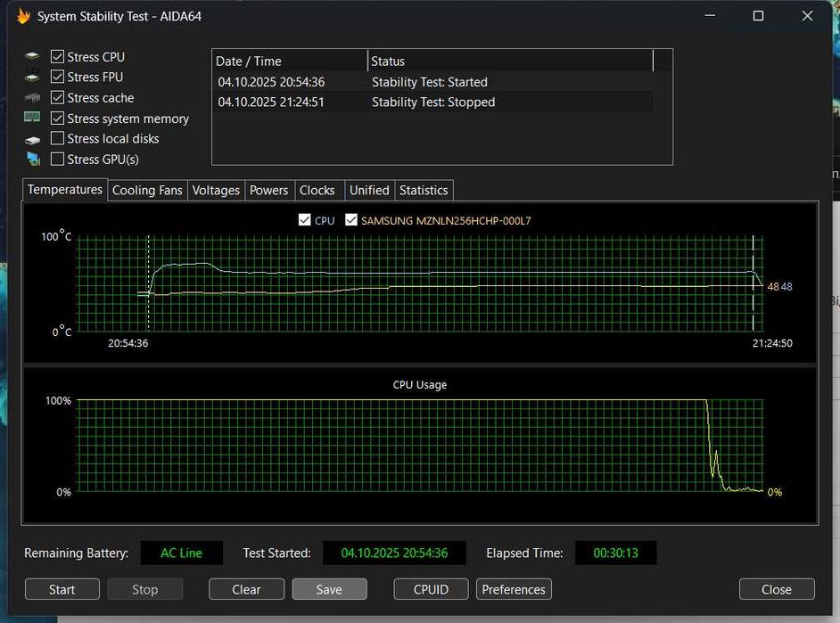Click the Date / Time column header
Image resolution: width=840 pixels, height=623 pixels.
[291, 61]
